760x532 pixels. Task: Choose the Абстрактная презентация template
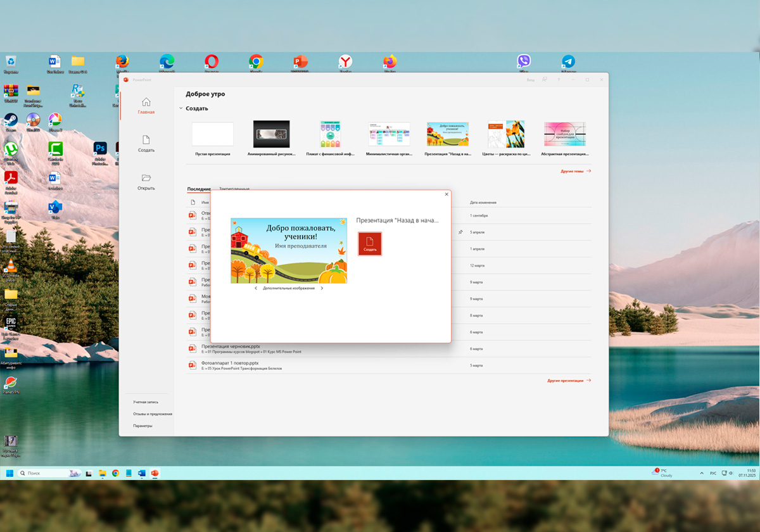[x=564, y=134]
